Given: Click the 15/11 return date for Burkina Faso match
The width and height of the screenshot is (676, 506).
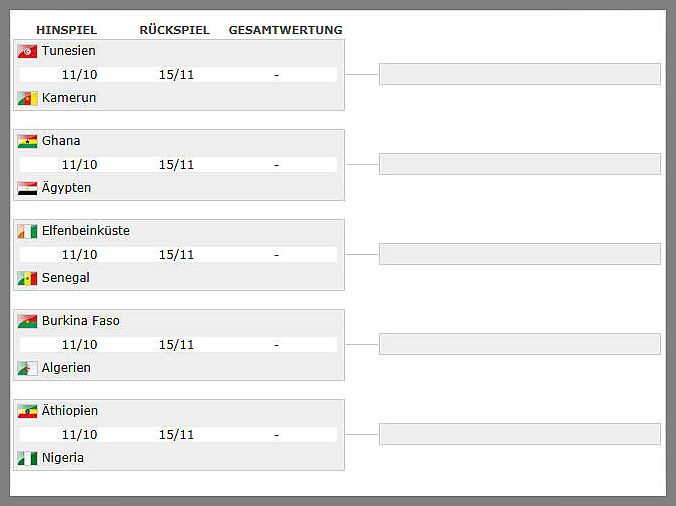Looking at the screenshot, I should (x=176, y=345).
